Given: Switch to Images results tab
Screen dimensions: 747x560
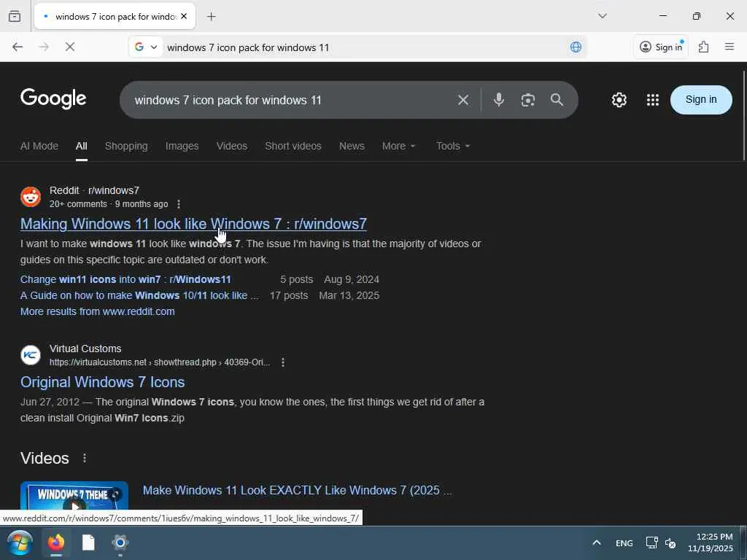Looking at the screenshot, I should [182, 146].
